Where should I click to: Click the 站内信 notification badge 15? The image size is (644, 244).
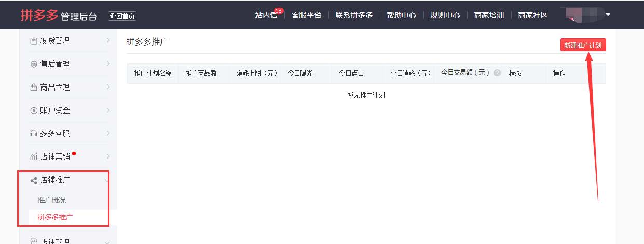tap(279, 10)
